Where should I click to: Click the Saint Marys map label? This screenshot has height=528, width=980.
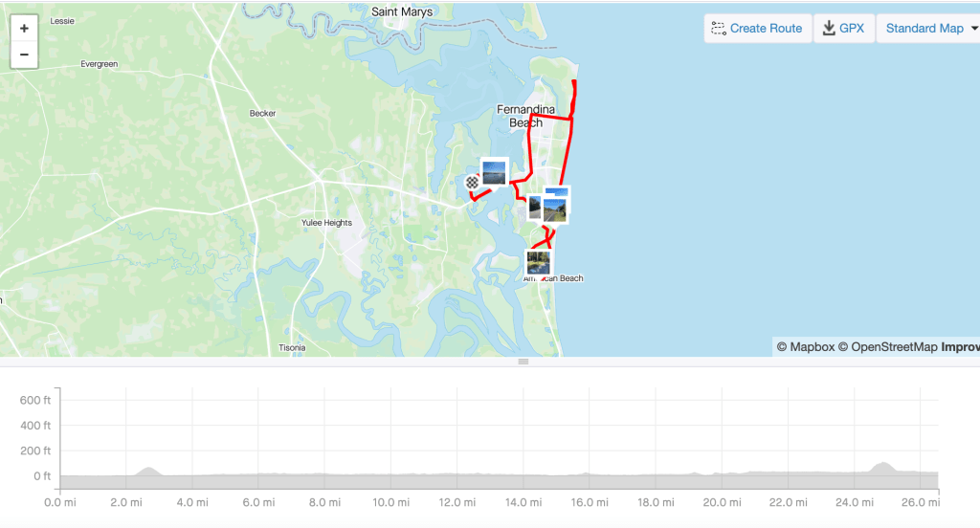point(402,11)
